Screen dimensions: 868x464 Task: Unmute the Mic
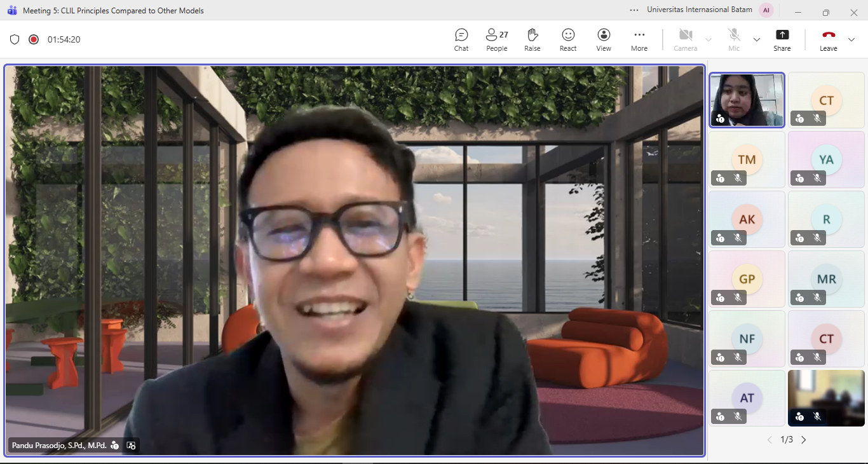(734, 39)
